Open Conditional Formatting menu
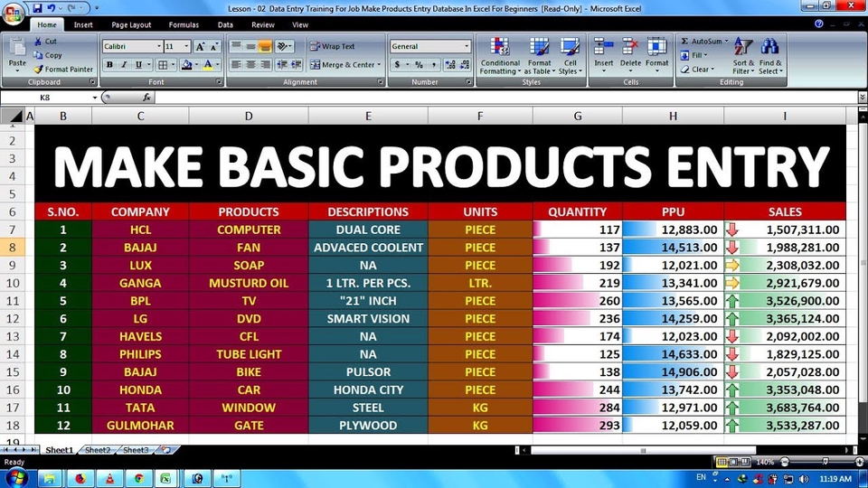 pyautogui.click(x=500, y=56)
